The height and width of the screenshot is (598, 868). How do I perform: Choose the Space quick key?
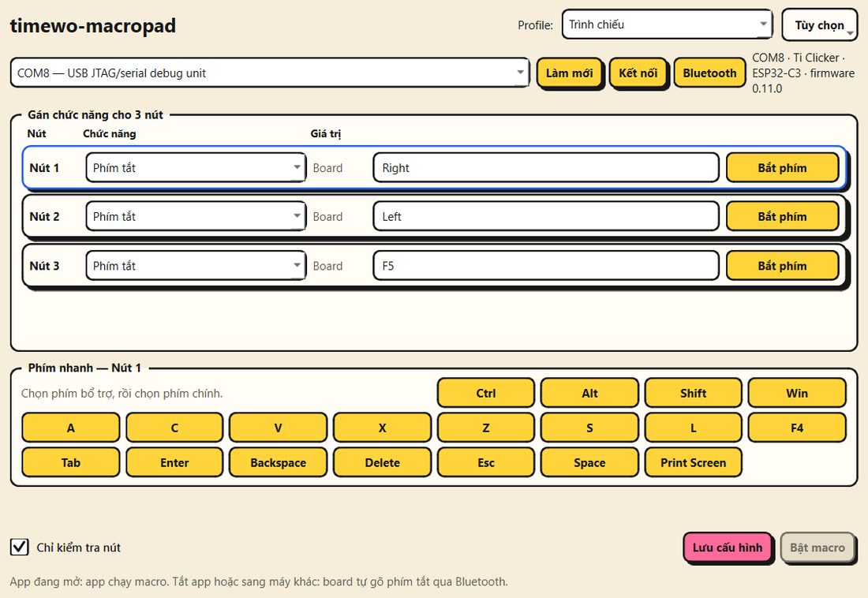[589, 462]
